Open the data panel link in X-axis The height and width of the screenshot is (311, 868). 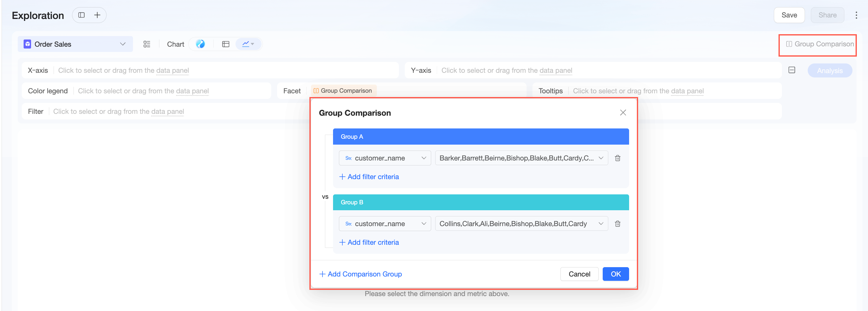172,71
